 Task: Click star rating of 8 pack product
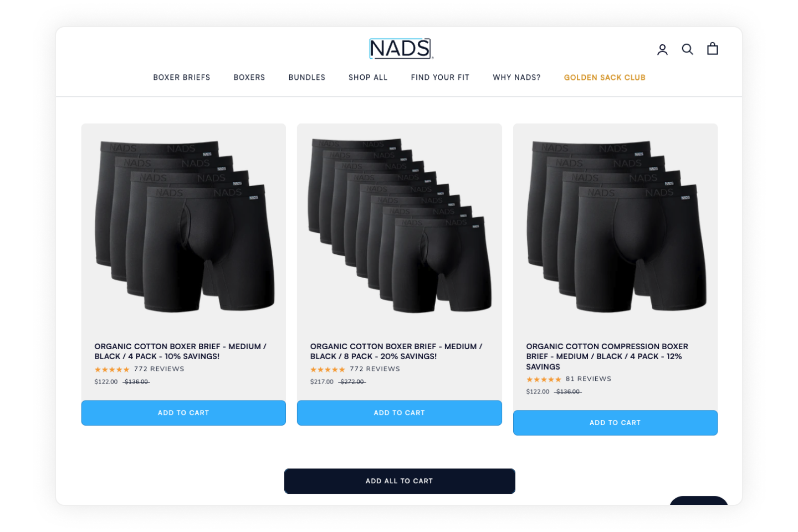328,369
